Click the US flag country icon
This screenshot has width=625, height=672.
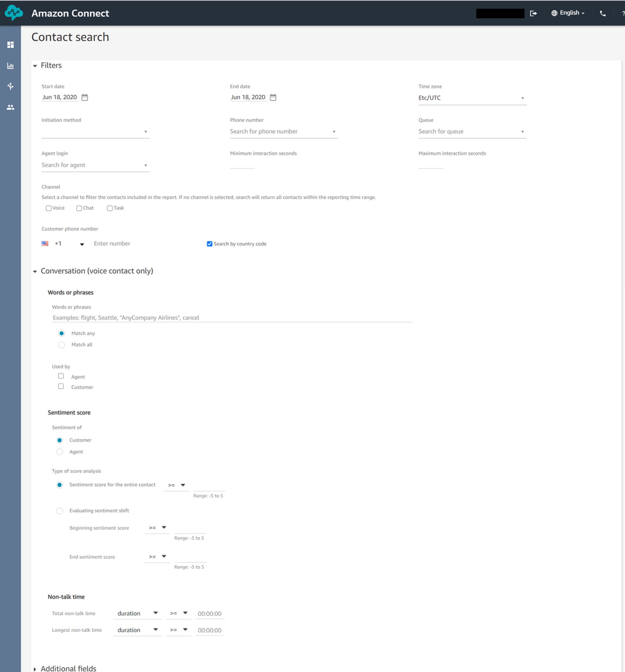tap(45, 243)
